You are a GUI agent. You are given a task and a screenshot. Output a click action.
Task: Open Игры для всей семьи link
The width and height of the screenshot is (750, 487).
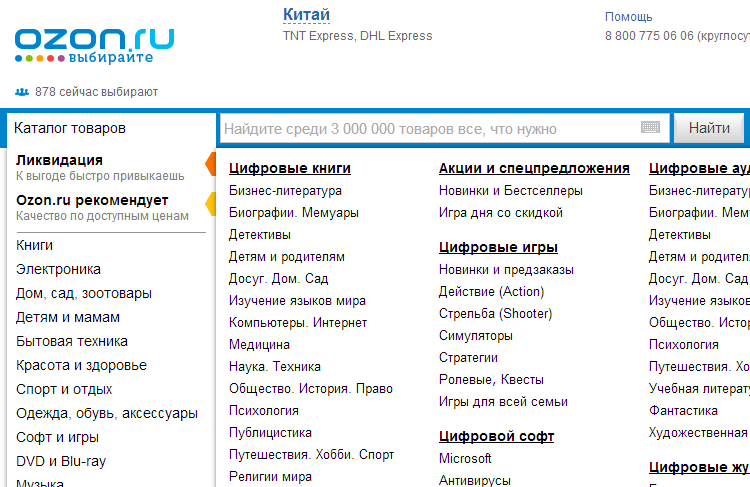click(x=503, y=401)
